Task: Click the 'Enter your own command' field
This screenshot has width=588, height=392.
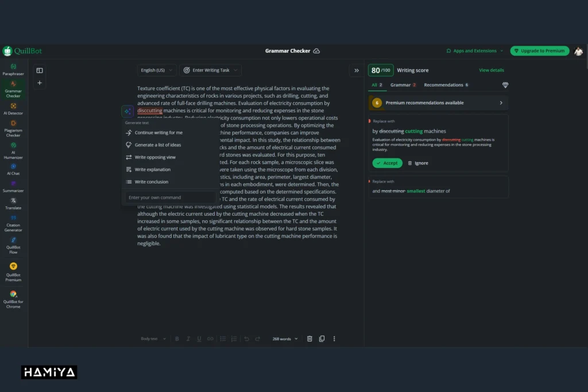Action: point(171,197)
